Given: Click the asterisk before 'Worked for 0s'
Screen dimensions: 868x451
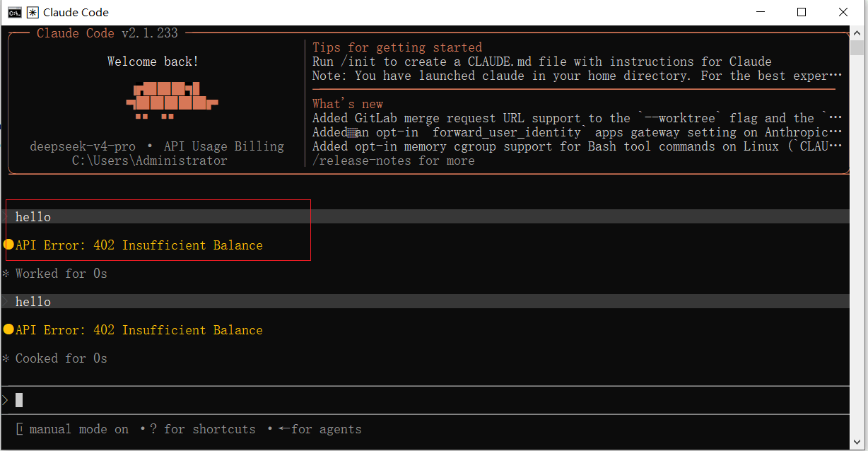Looking at the screenshot, I should 5,273.
